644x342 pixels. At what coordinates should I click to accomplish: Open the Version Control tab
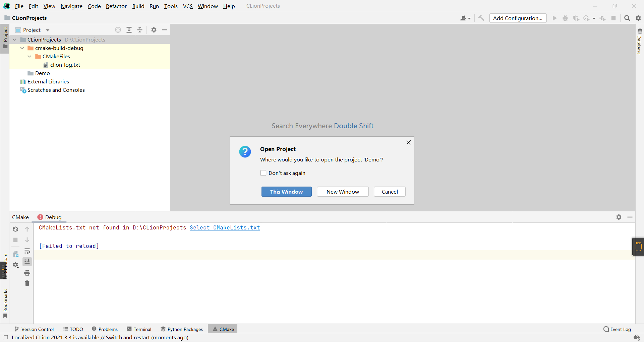click(x=34, y=329)
